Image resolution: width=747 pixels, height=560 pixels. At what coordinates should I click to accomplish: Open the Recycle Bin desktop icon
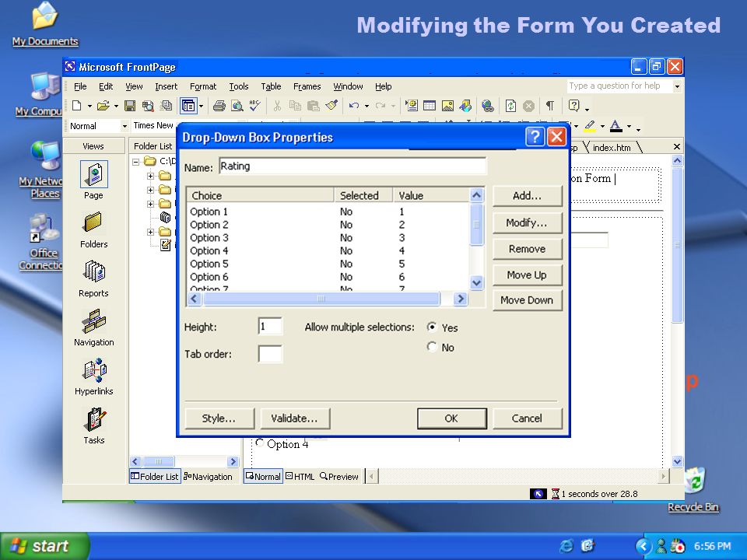tap(693, 489)
